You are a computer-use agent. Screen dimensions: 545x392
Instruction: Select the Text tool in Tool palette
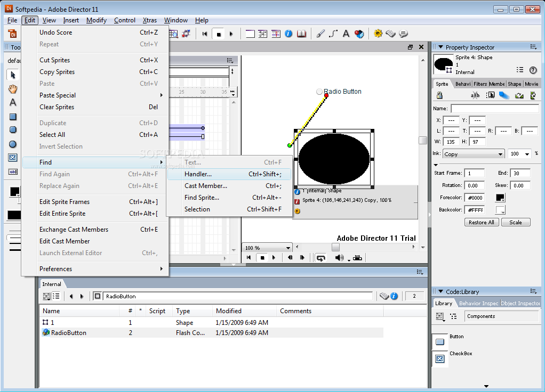coord(13,102)
